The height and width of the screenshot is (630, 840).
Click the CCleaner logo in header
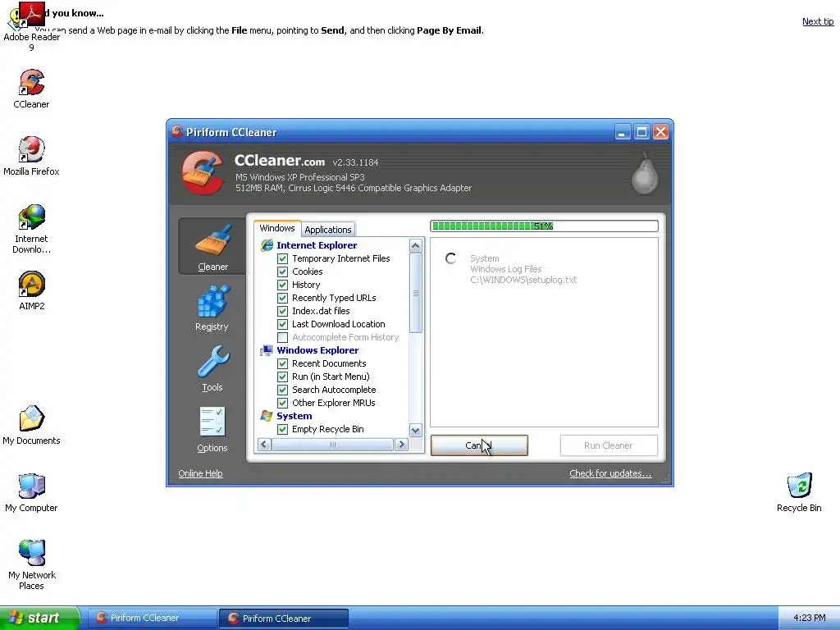point(203,172)
